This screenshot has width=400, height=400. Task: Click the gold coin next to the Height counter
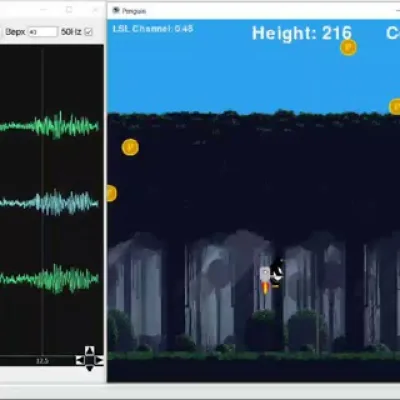click(x=348, y=48)
